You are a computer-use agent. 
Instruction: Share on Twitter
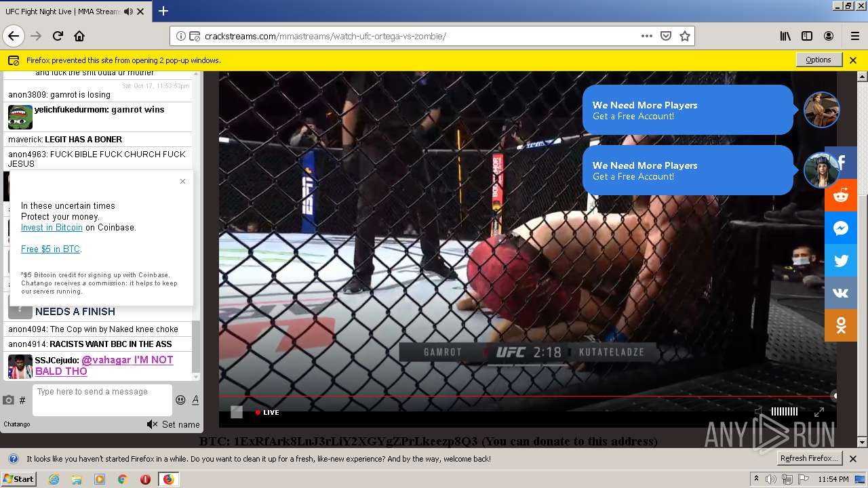(x=841, y=261)
